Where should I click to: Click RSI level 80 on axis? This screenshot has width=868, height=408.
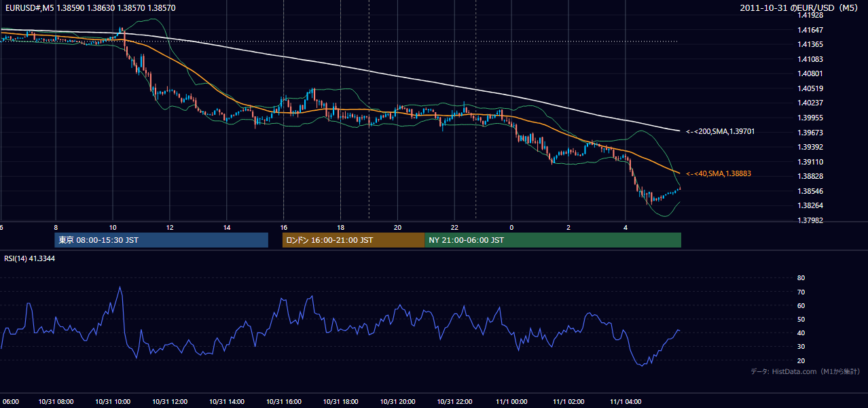tap(801, 278)
